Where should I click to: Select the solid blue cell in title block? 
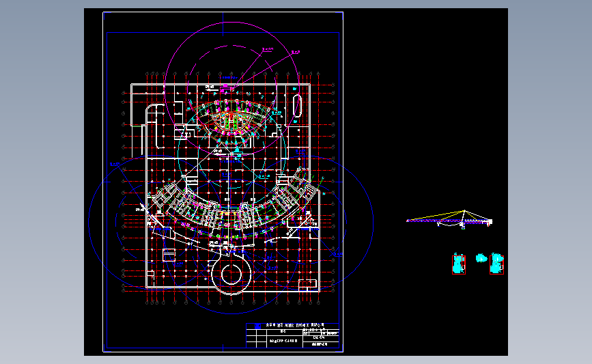257,326
